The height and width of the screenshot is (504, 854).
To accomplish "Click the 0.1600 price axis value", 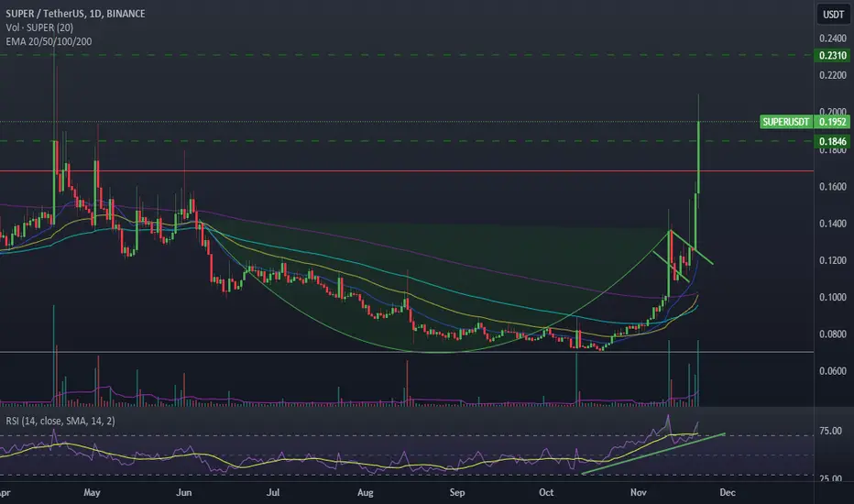I will pos(833,186).
